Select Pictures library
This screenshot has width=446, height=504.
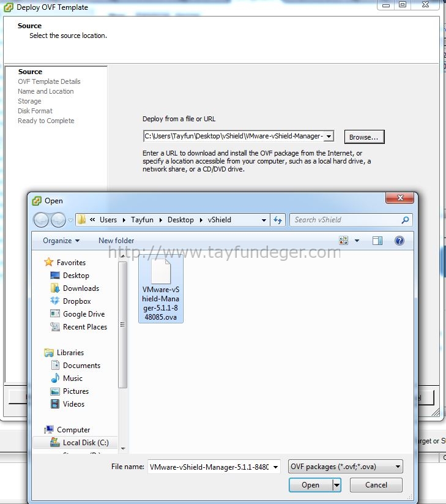coord(75,391)
